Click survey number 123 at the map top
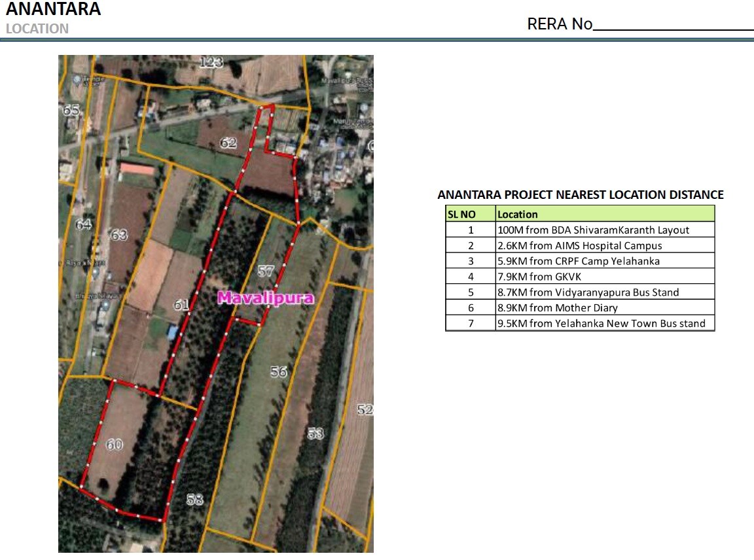Image resolution: width=754 pixels, height=560 pixels. pyautogui.click(x=211, y=62)
